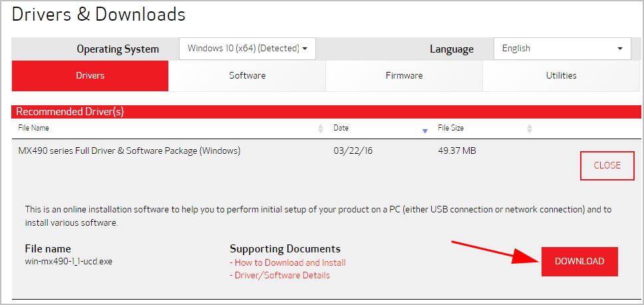The width and height of the screenshot is (644, 305).
Task: Click the win-mx490-1_1-ucd.exe file name text
Action: point(69,261)
